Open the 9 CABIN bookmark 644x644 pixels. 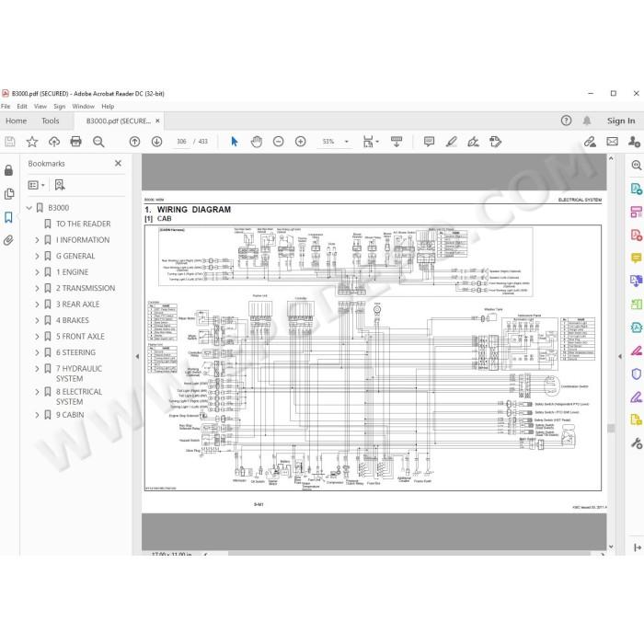point(70,415)
